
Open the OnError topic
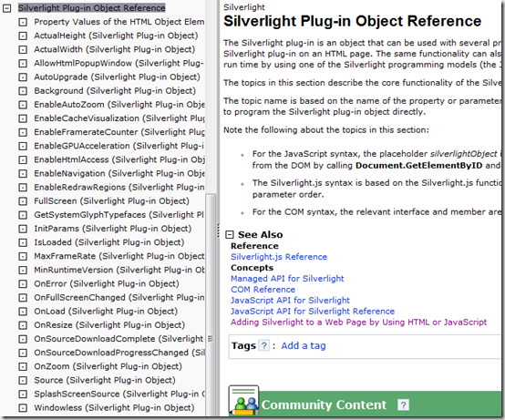[107, 284]
